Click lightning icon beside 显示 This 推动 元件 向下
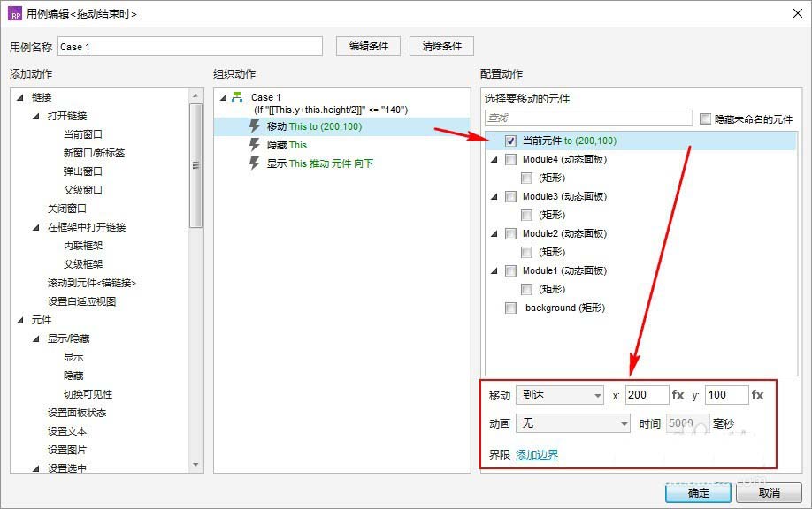Viewport: 812px width, 509px height. (254, 163)
